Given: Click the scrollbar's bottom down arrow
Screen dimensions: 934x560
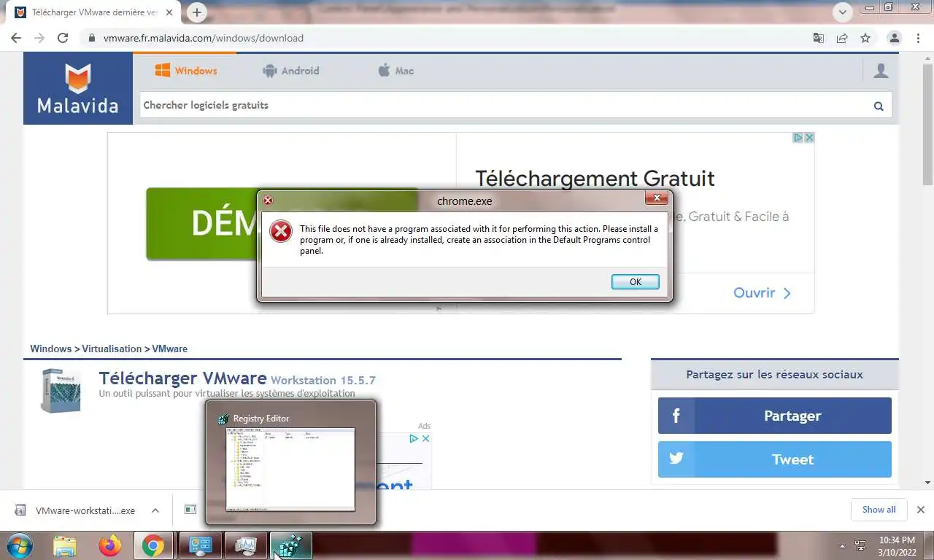Looking at the screenshot, I should tap(927, 483).
